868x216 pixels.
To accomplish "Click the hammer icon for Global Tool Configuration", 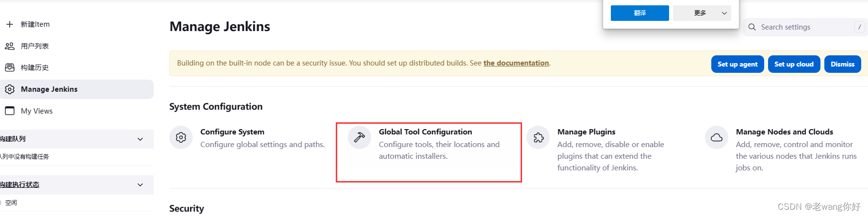I will (x=360, y=138).
